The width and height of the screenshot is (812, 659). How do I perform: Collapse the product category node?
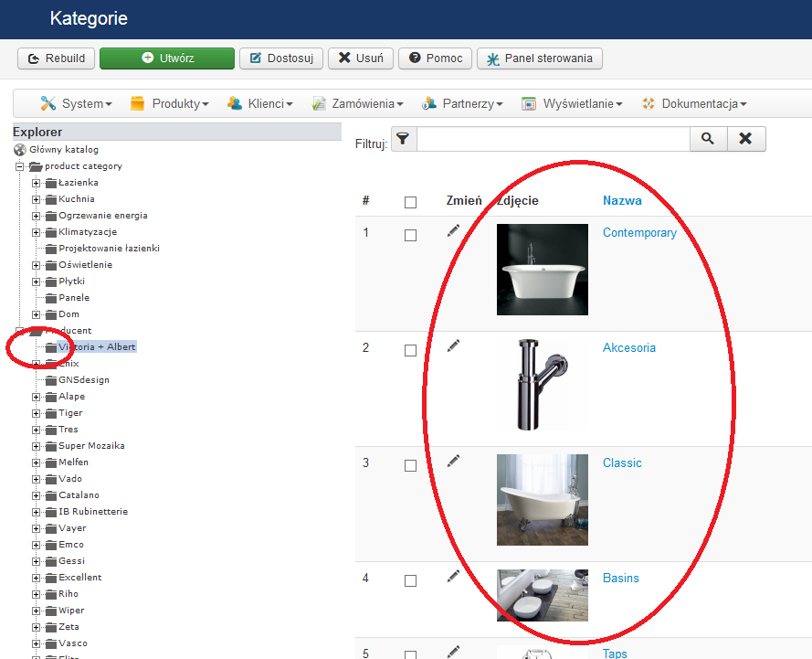[20, 167]
